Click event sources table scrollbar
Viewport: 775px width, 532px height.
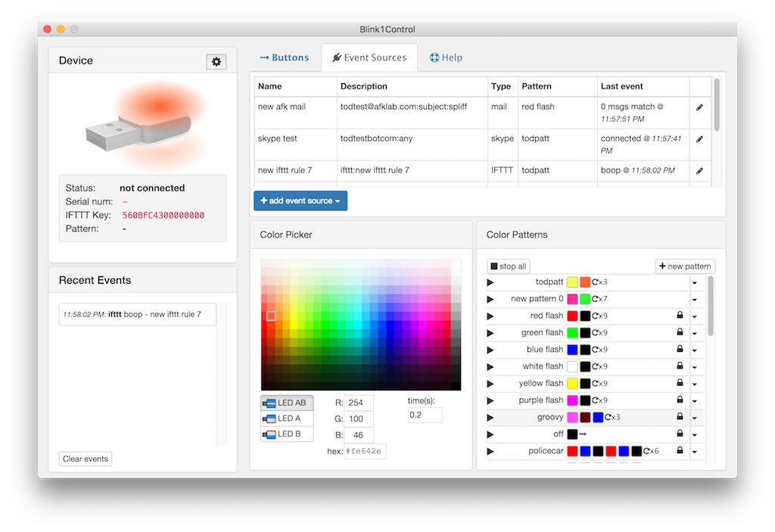pos(717,105)
